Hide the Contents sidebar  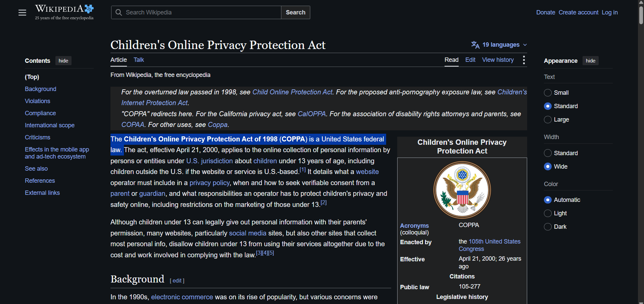click(x=63, y=61)
